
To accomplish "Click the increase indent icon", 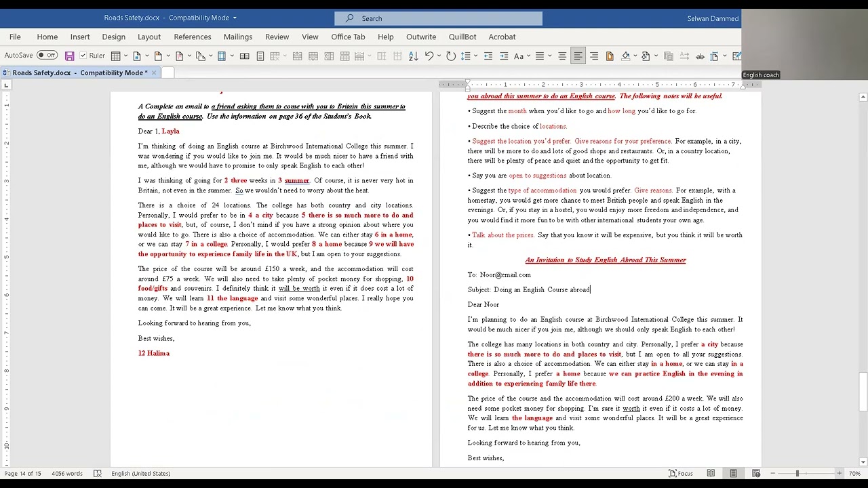I will point(504,56).
